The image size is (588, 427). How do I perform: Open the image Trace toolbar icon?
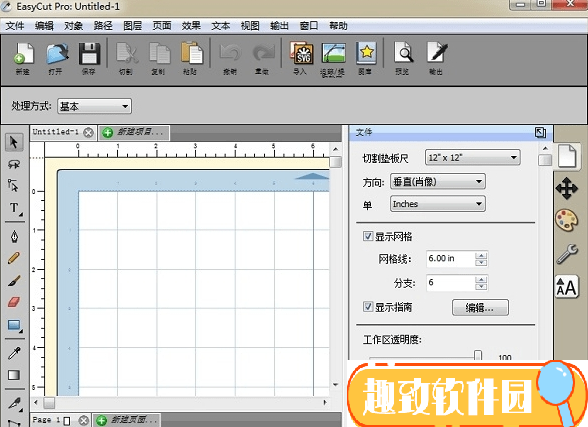coord(333,54)
